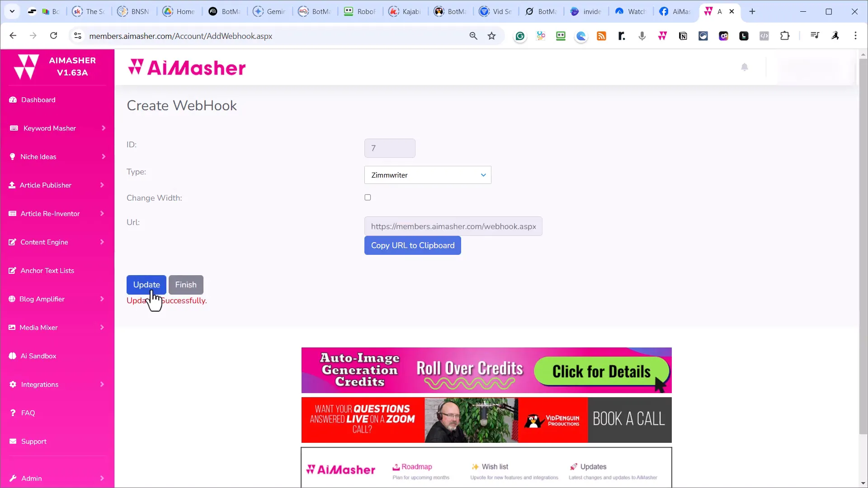The width and height of the screenshot is (868, 488).
Task: Click the AiMasher sidebar logo icon
Action: coord(26,67)
